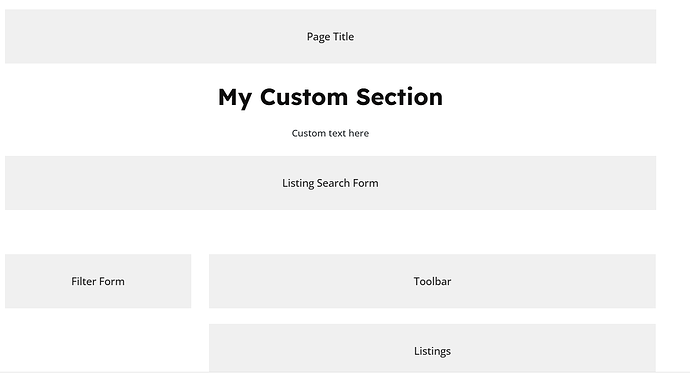Click the word "Section" in the heading
Image resolution: width=690 pixels, height=373 pixels.
tap(400, 97)
